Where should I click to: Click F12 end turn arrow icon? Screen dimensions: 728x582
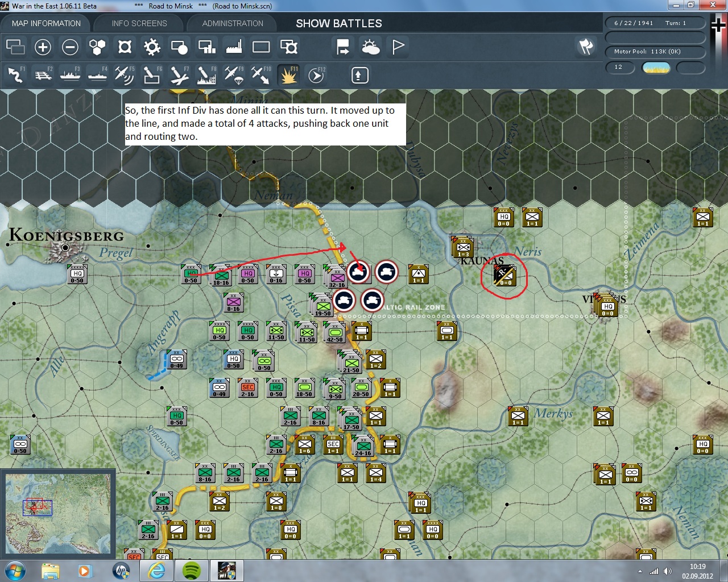pos(316,75)
